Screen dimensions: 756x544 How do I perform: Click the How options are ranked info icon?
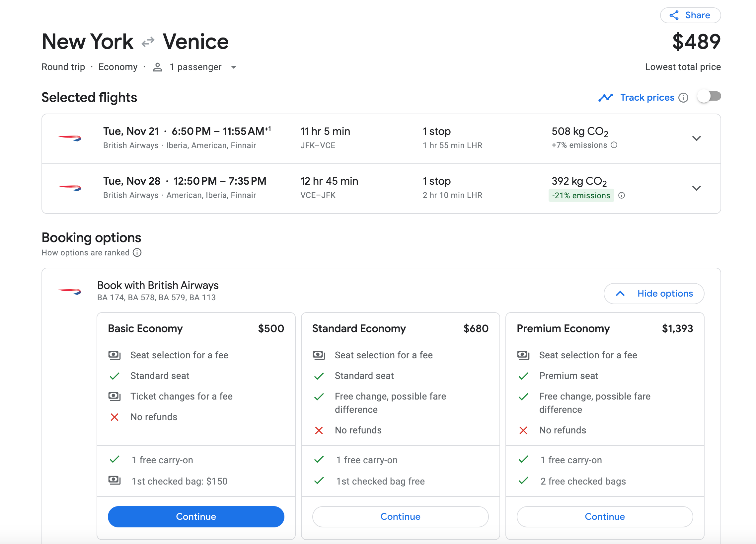point(137,252)
